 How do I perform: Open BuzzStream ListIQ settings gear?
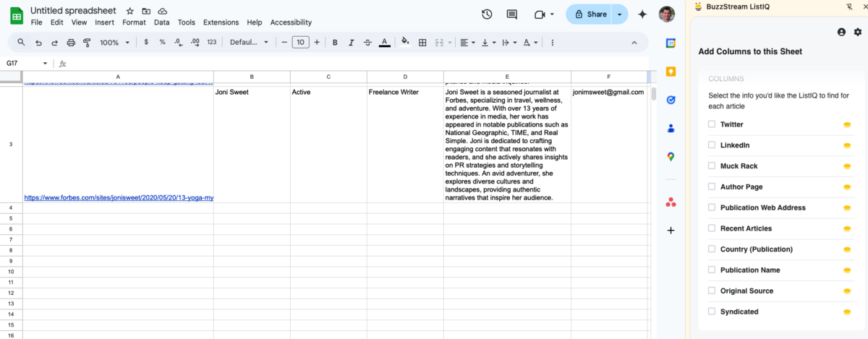tap(858, 32)
